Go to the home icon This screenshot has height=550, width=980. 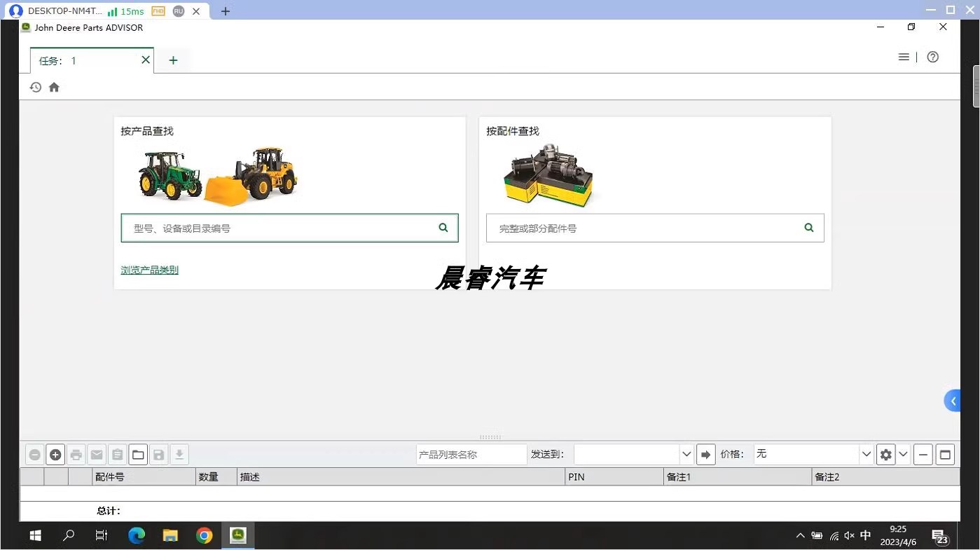tap(54, 87)
